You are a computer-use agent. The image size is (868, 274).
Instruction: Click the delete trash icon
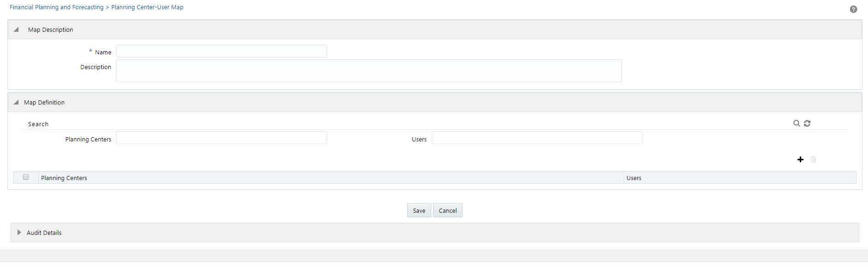pyautogui.click(x=813, y=159)
